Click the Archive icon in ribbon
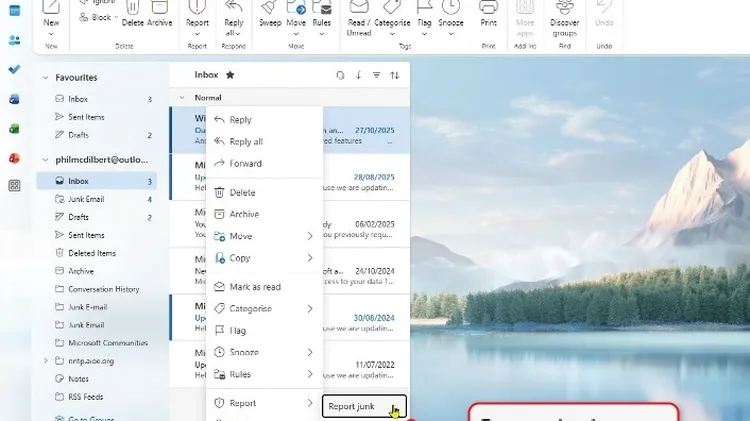Image resolution: width=750 pixels, height=421 pixels. pos(160,8)
